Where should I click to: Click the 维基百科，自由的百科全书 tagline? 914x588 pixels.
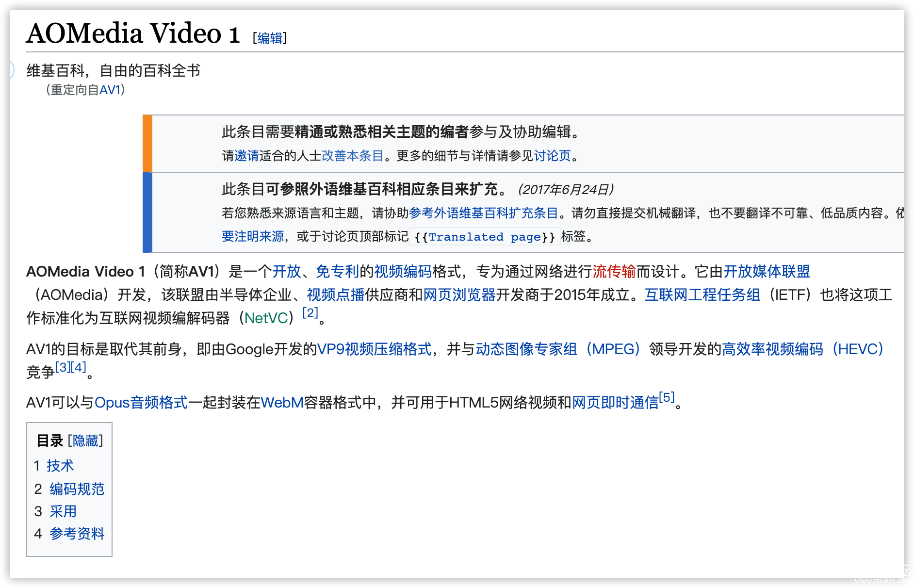click(114, 71)
